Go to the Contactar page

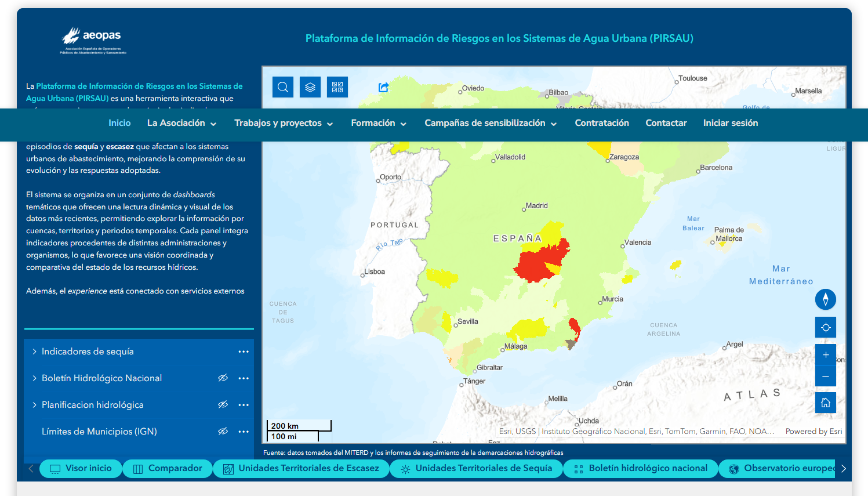pos(666,123)
